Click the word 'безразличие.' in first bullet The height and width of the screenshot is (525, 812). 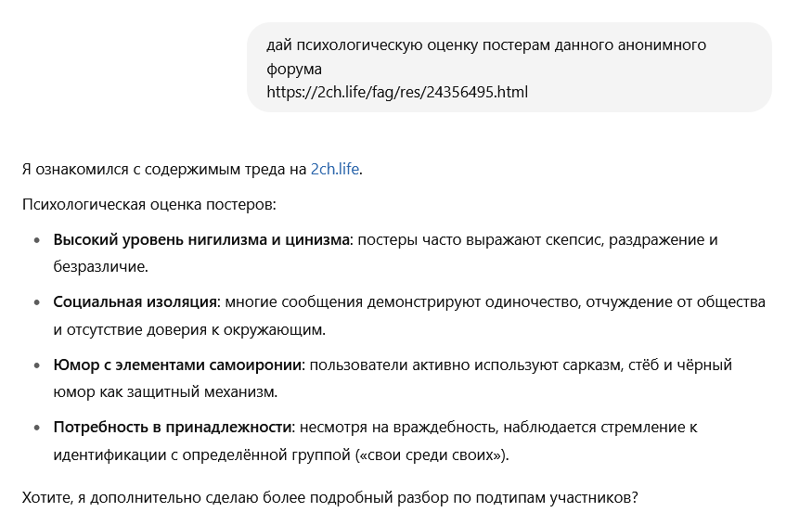coord(101,266)
